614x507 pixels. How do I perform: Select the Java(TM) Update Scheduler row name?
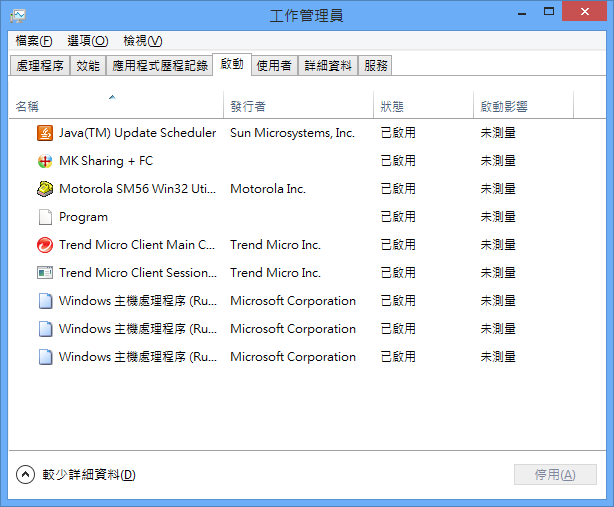(x=137, y=133)
